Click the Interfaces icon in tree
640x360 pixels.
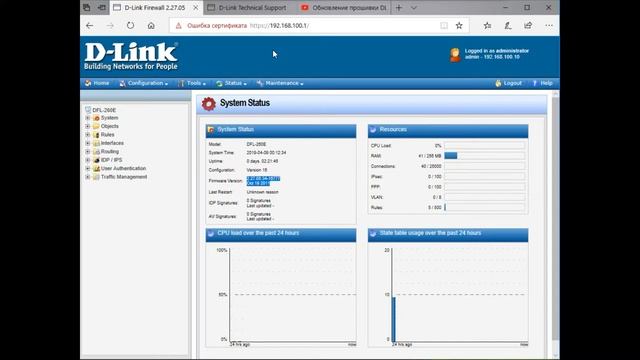(96, 143)
